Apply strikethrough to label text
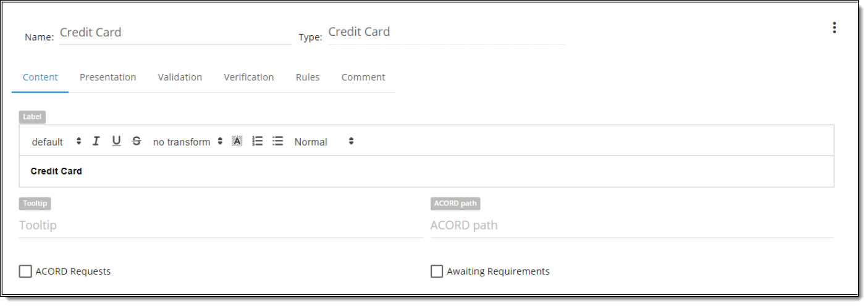The width and height of the screenshot is (868, 306). pos(137,141)
